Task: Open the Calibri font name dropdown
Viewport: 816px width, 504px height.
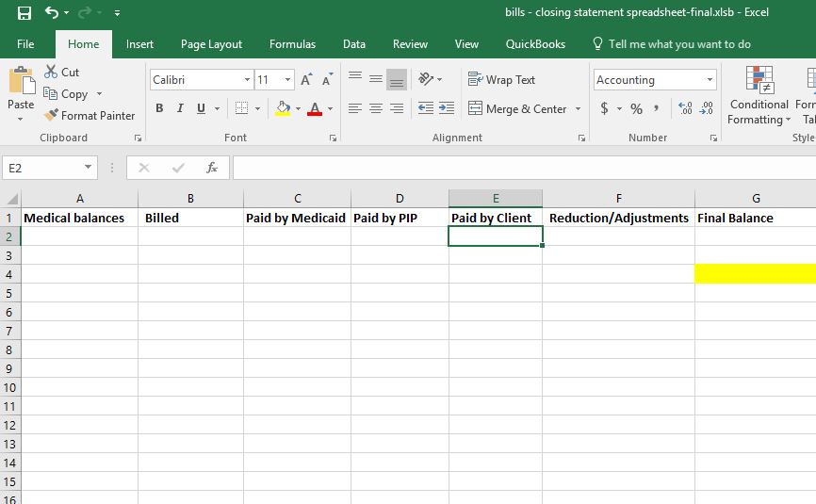Action: [x=247, y=79]
